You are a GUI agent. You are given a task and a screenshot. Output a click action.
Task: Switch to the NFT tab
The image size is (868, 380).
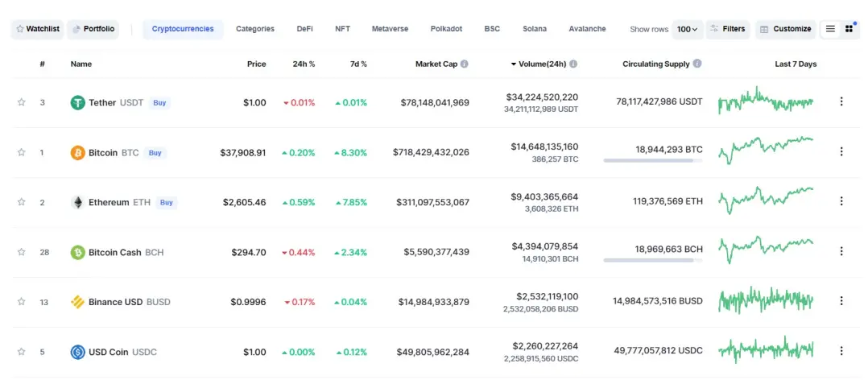click(343, 29)
